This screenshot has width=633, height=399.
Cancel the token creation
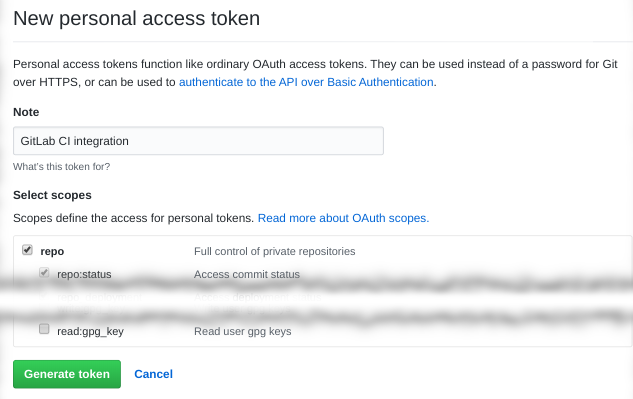coord(153,374)
